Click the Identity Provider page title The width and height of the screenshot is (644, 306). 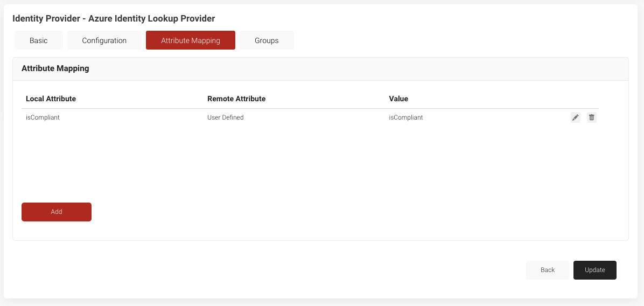pyautogui.click(x=114, y=19)
